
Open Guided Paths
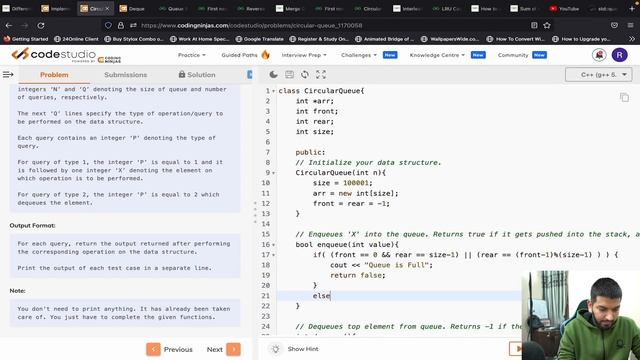click(239, 55)
